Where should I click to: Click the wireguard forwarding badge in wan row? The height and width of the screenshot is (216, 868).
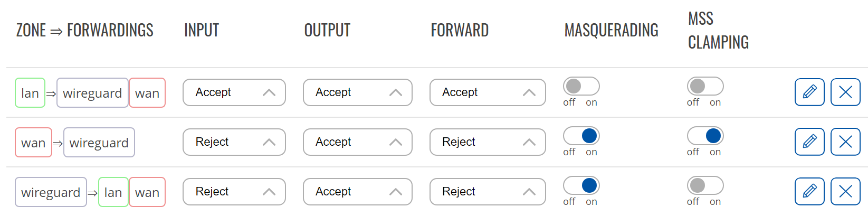click(x=99, y=143)
